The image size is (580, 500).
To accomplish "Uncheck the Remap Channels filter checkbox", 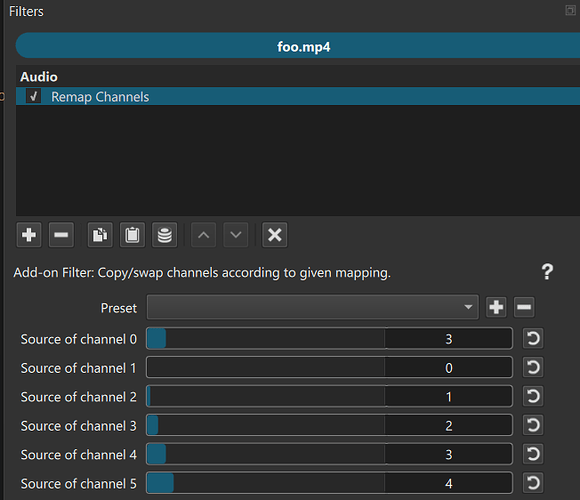I will click(34, 97).
